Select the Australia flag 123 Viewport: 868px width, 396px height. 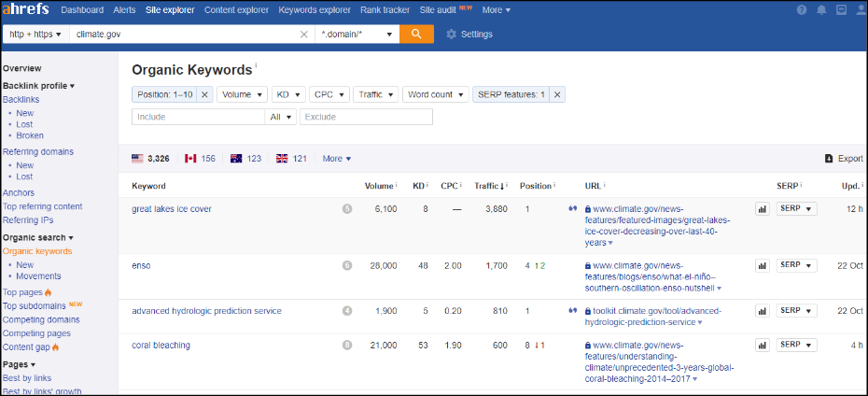pos(245,159)
